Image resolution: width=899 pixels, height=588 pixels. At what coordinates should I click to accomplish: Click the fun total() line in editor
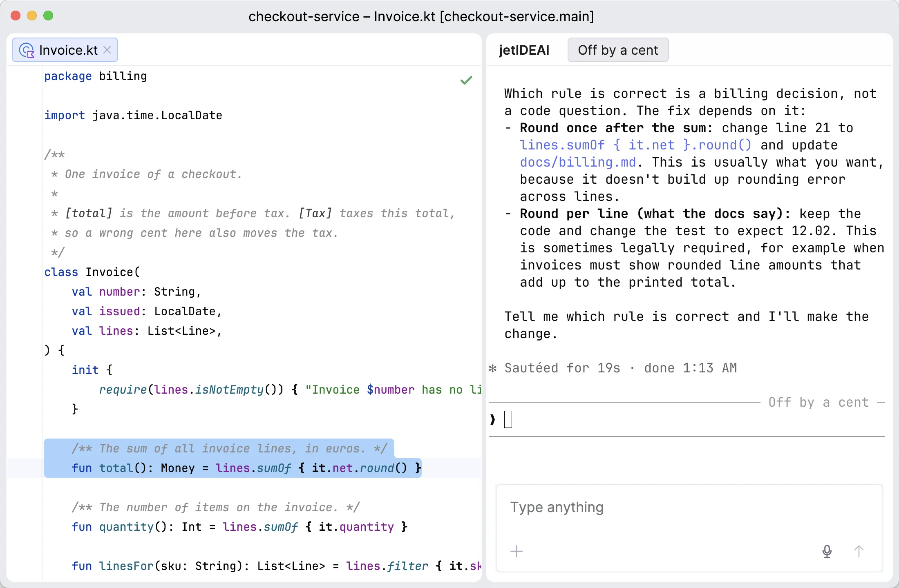tap(246, 468)
